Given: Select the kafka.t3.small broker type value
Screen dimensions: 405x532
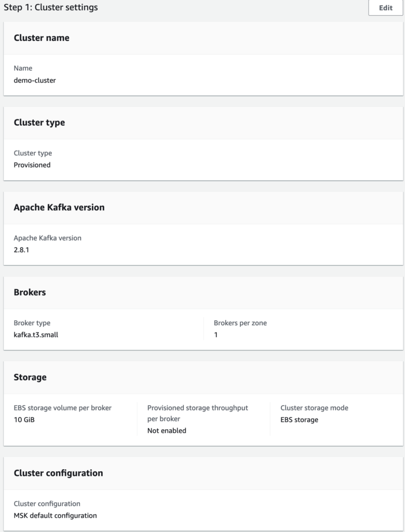Looking at the screenshot, I should pos(36,335).
